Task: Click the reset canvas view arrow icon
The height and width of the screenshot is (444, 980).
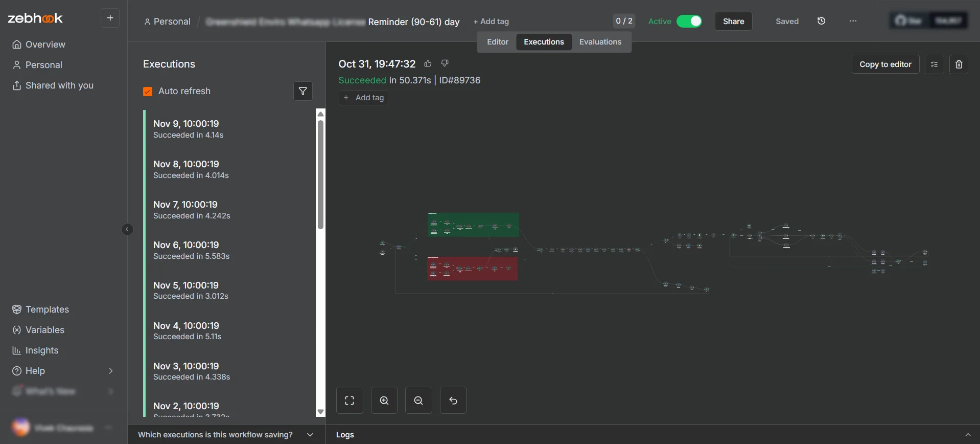Action: [x=453, y=401]
